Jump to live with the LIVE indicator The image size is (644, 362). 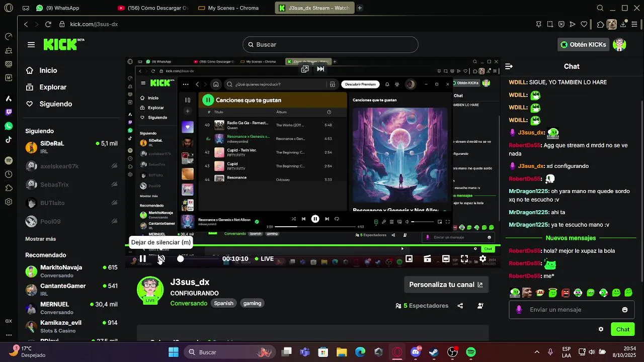[x=264, y=259]
